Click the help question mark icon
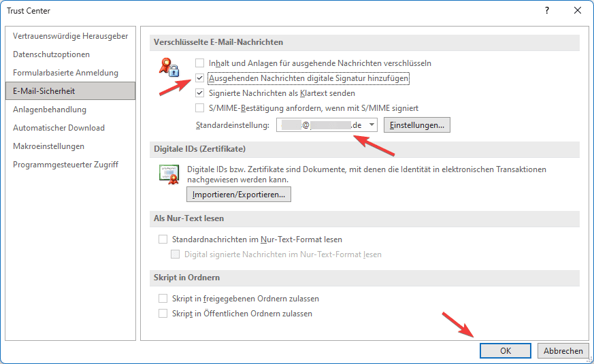Image resolution: width=594 pixels, height=364 pixels. (x=547, y=10)
